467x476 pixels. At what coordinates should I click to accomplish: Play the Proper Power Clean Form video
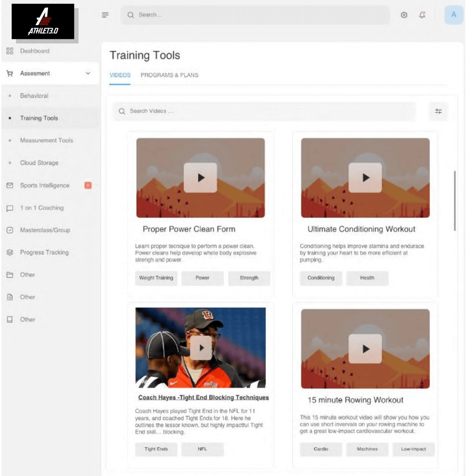[x=200, y=177]
